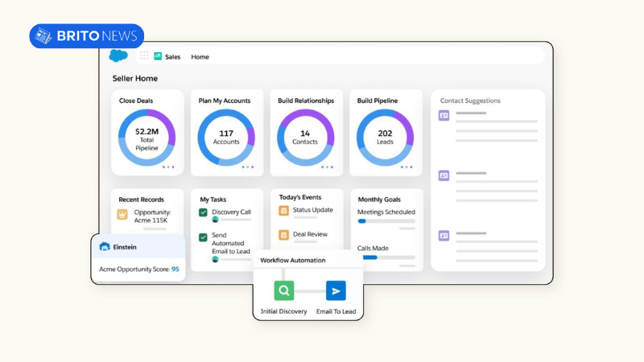Click the Today's Events heading

tap(300, 197)
